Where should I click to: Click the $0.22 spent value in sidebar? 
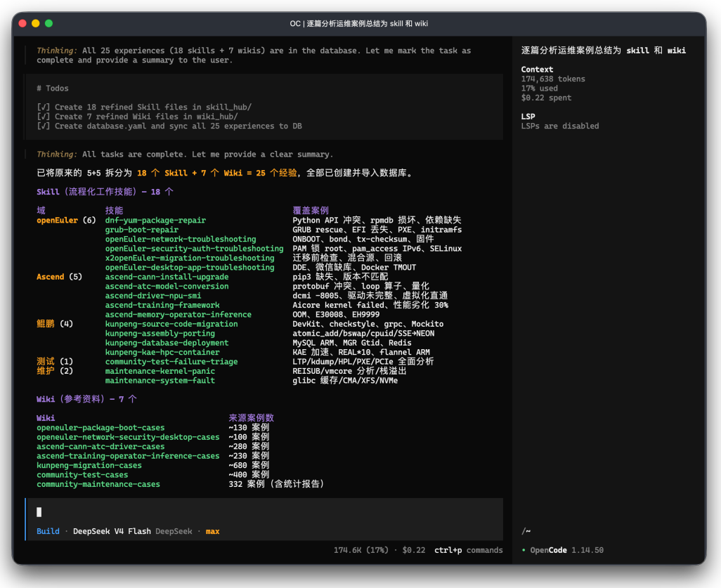pyautogui.click(x=546, y=98)
